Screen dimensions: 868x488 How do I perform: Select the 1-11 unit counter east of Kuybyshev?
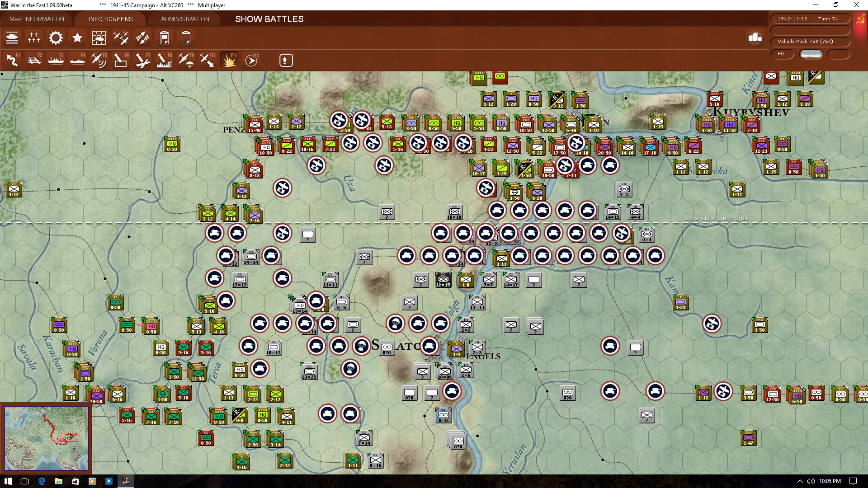[737, 189]
